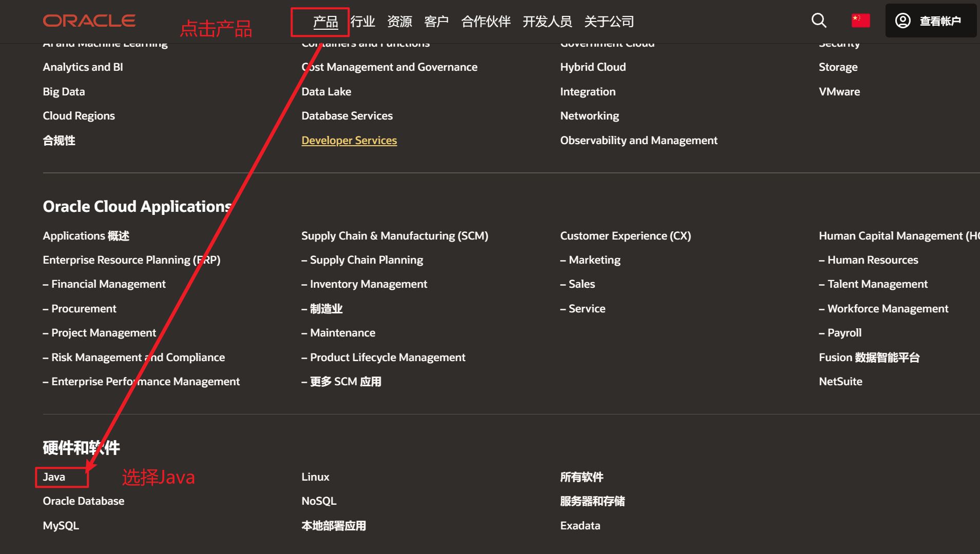This screenshot has height=554, width=980.
Task: Go to NetSuite
Action: coord(841,382)
